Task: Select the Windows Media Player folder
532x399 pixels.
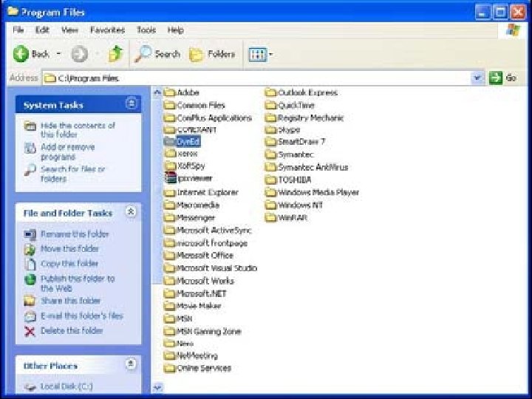Action: (312, 192)
